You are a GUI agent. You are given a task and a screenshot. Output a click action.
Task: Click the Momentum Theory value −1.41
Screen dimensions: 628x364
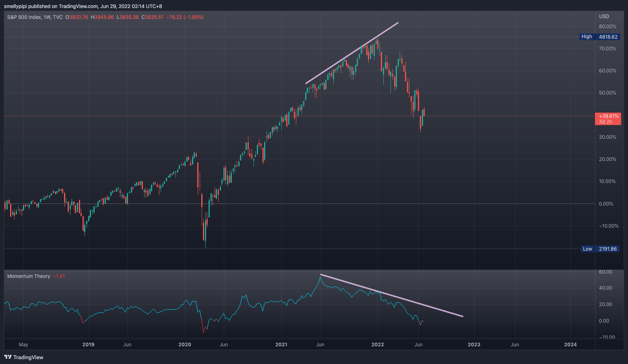click(x=59, y=276)
